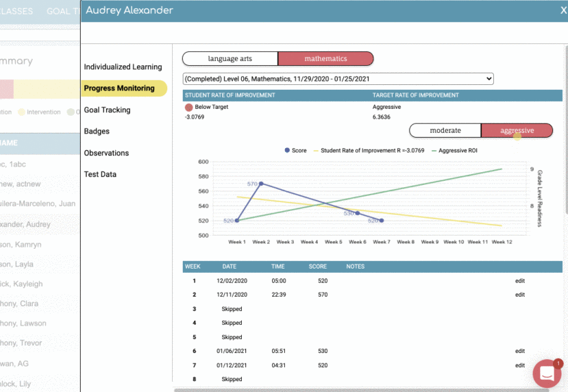Select the moderate target rate
568x392 pixels.
point(445,130)
